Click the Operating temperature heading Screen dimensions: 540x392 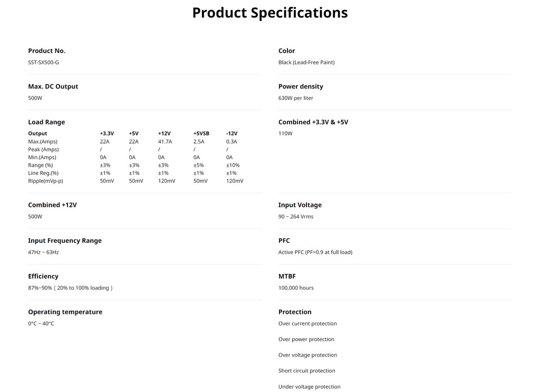click(65, 312)
